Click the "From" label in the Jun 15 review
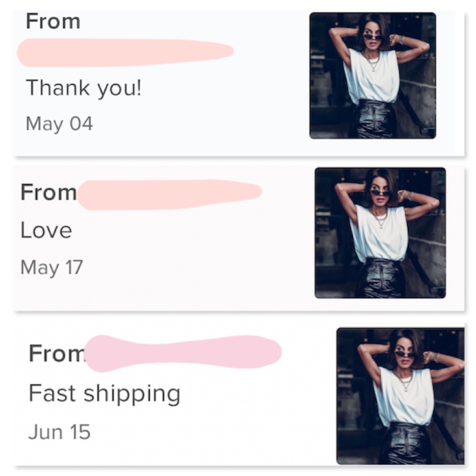Viewport: 476px width, 476px height. 56,353
